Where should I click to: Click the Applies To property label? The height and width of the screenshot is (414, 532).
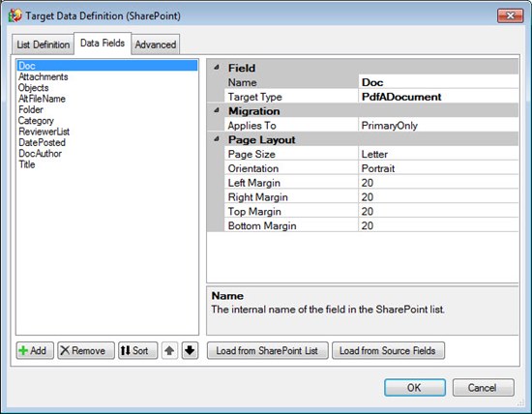(x=251, y=125)
